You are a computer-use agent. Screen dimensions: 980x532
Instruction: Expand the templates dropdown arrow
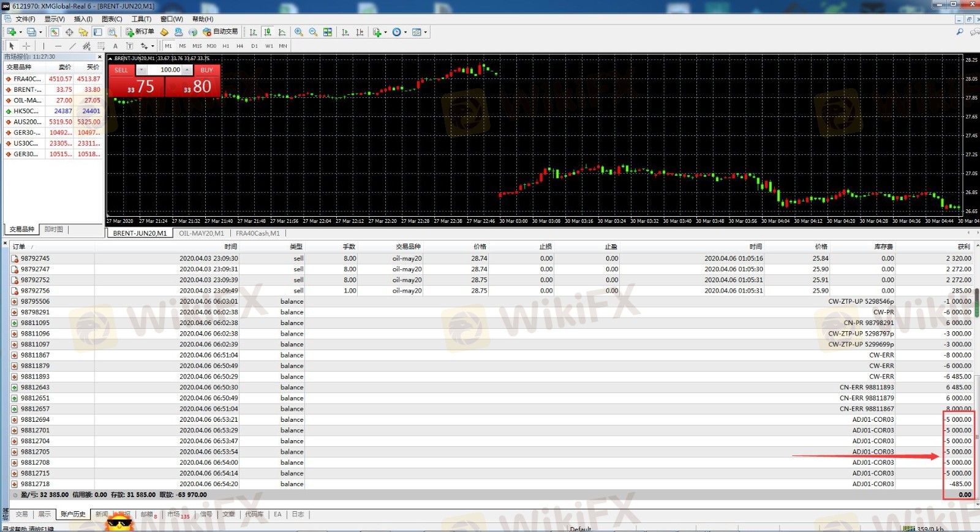(x=426, y=32)
